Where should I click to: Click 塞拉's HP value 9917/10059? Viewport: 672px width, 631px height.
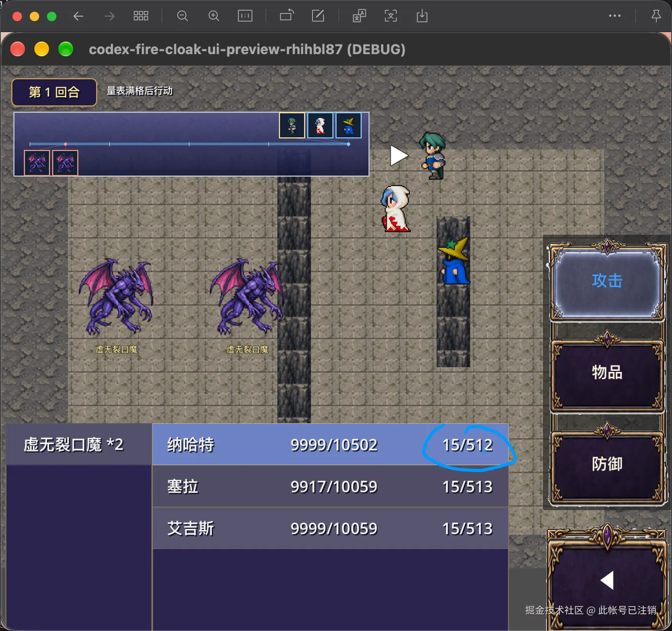pyautogui.click(x=334, y=487)
